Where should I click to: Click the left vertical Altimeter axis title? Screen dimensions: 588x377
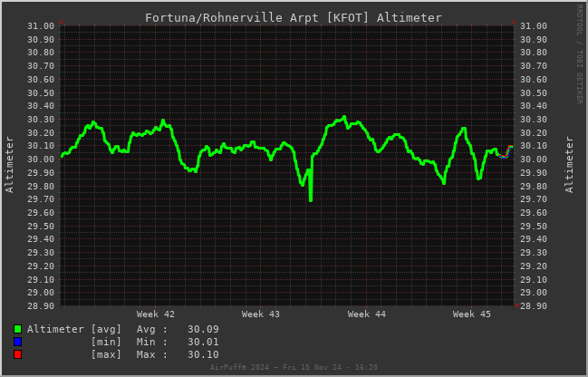[9, 165]
